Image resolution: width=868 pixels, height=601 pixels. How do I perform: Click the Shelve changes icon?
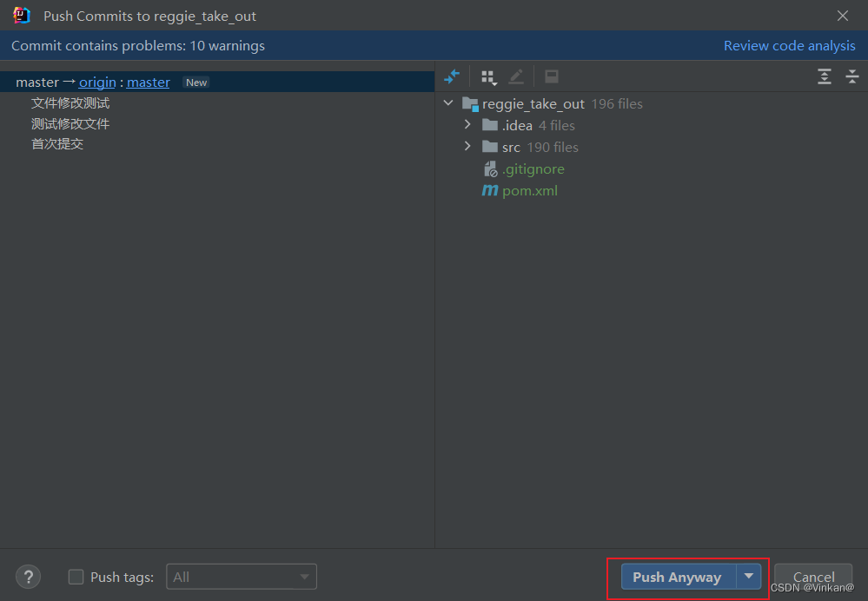point(551,76)
